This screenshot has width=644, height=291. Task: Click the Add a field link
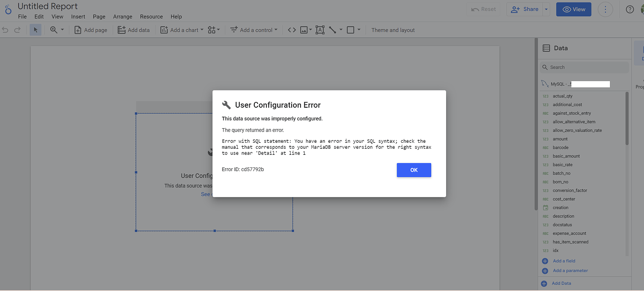[563, 261]
